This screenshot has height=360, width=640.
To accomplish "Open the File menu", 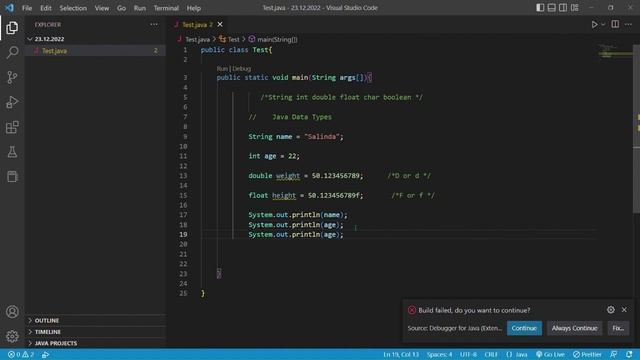I will [x=27, y=8].
